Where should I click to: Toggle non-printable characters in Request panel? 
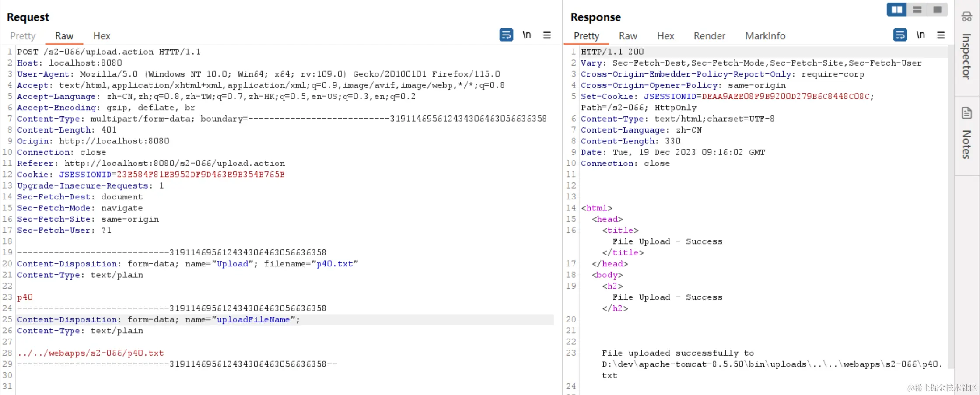click(x=527, y=35)
